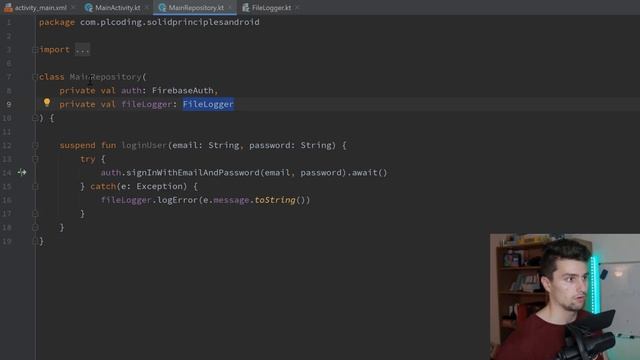Image resolution: width=640 pixels, height=360 pixels.
Task: Close the MainActivity.kt tab
Action: click(146, 7)
